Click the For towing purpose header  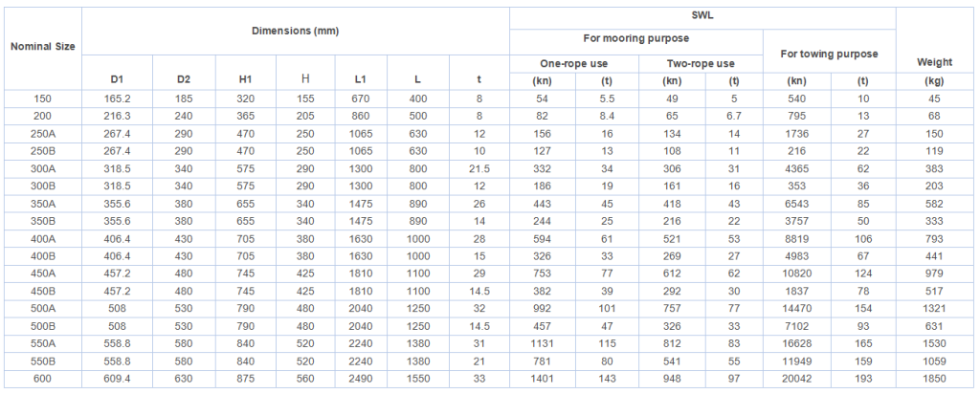pos(830,54)
